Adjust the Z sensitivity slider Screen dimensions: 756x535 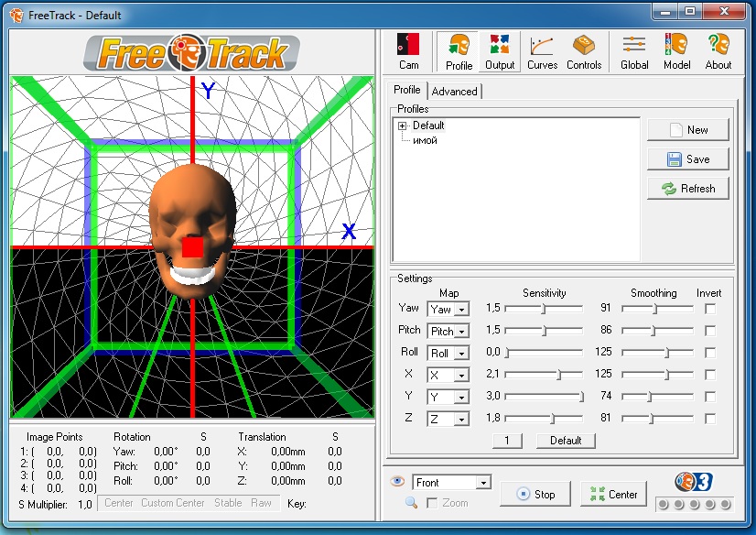click(544, 419)
